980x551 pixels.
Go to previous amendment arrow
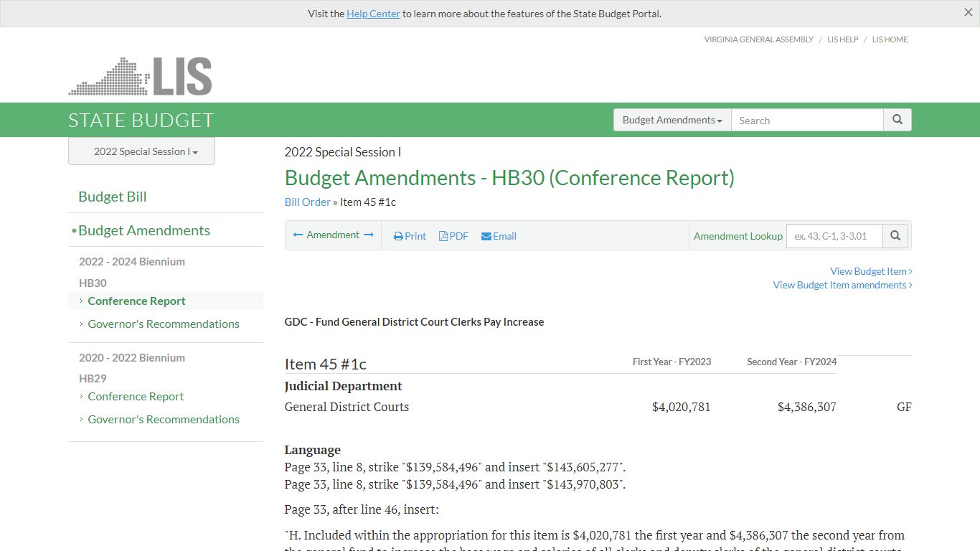[x=298, y=235]
